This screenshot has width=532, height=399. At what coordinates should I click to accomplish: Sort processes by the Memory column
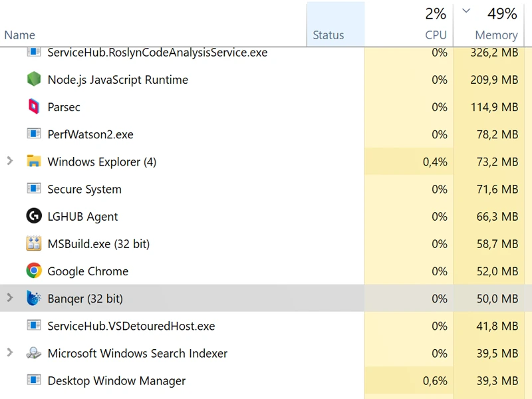tap(496, 35)
